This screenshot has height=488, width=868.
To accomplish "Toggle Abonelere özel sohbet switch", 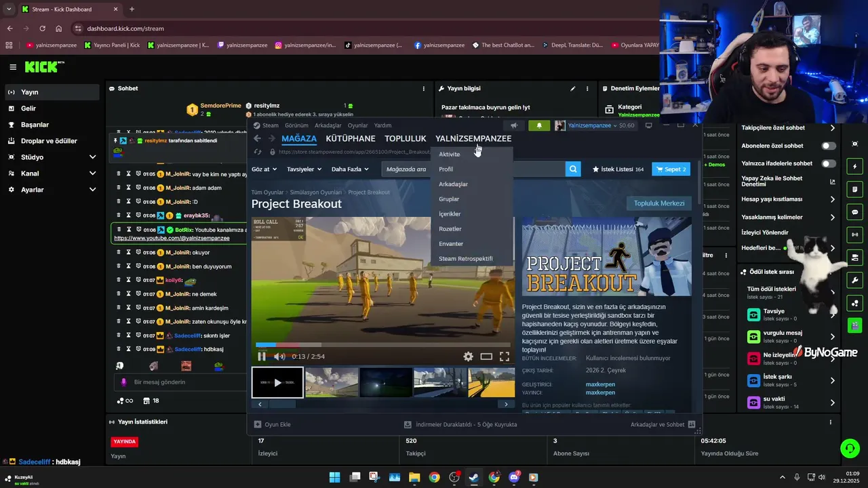I will pos(829,146).
